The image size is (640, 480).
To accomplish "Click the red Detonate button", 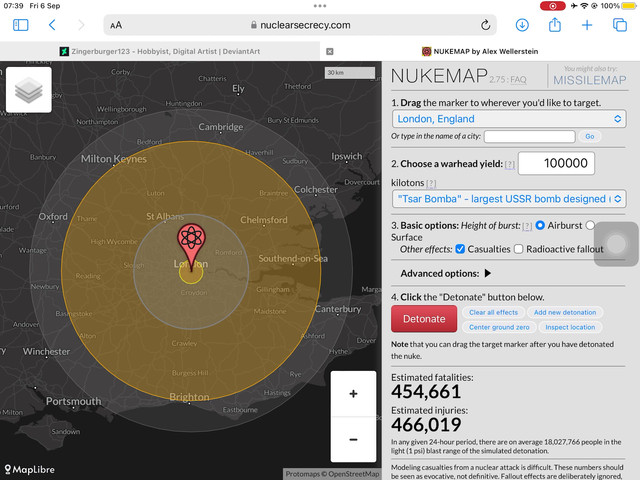I will point(424,319).
